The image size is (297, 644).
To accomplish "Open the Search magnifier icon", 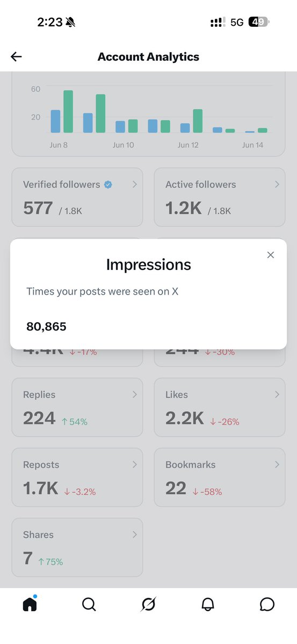I will 89,605.
